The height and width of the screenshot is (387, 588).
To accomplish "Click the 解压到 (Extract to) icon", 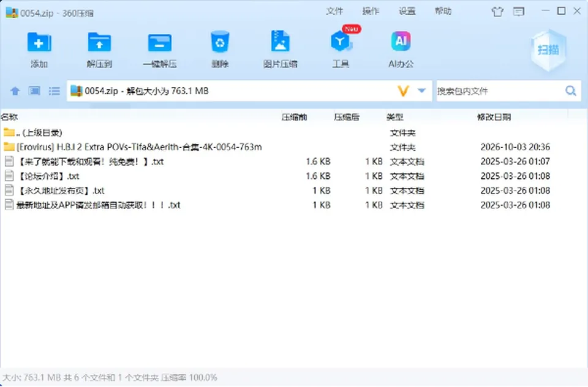I will point(99,42).
